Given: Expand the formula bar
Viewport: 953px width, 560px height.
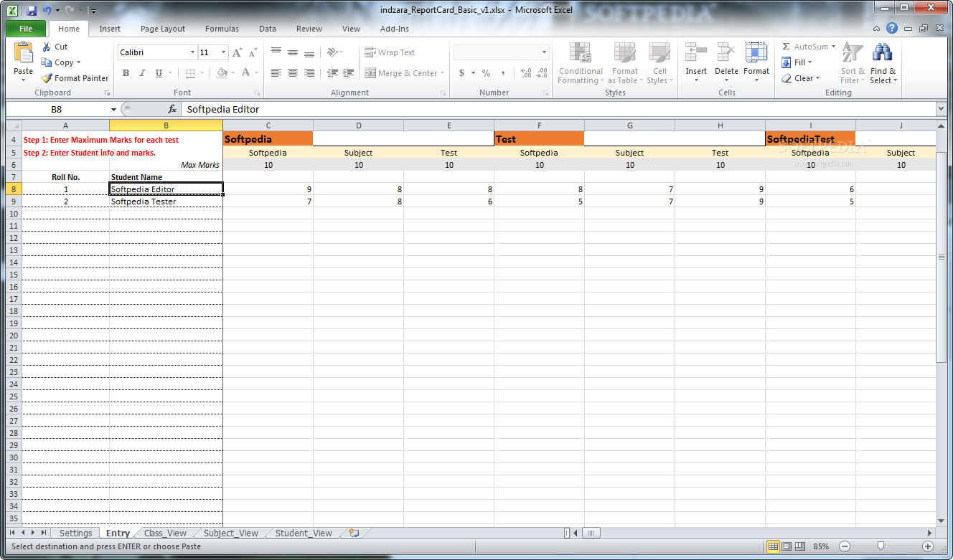Looking at the screenshot, I should (941, 109).
